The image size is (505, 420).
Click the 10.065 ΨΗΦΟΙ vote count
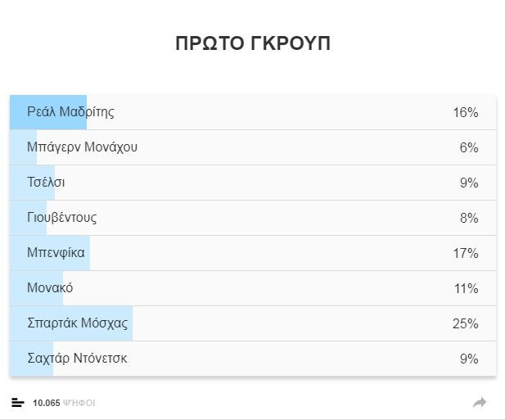pyautogui.click(x=65, y=403)
